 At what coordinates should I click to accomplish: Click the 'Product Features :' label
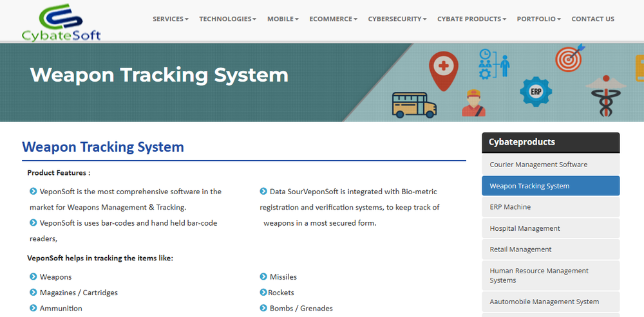tap(59, 173)
